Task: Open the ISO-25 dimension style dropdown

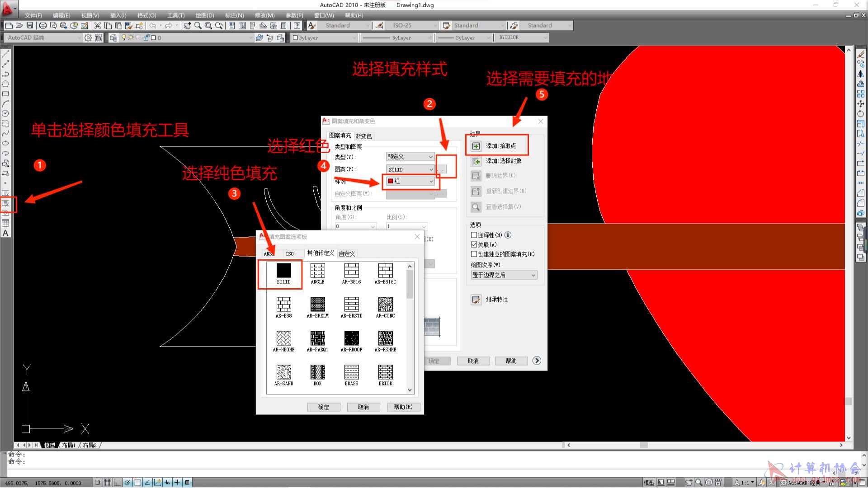Action: coord(413,25)
